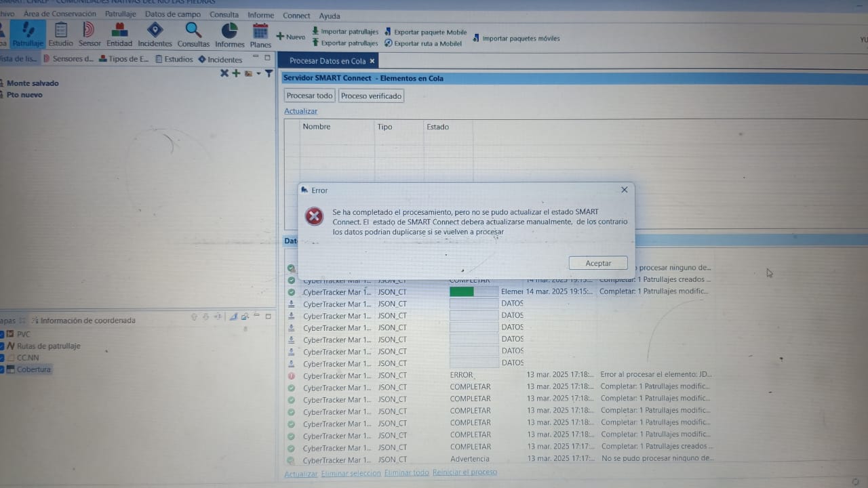Toggle the Cobertura layer checkbox
Image resolution: width=868 pixels, height=488 pixels.
pos(1,369)
